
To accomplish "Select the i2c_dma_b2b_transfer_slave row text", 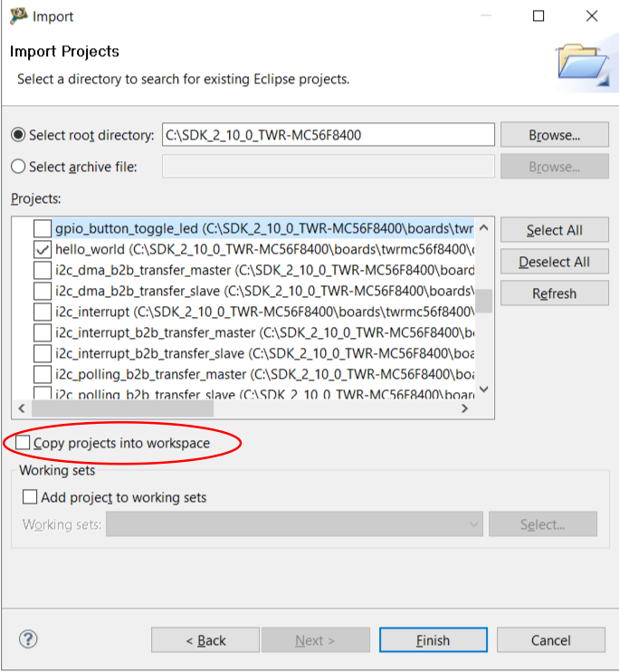I will 264,291.
